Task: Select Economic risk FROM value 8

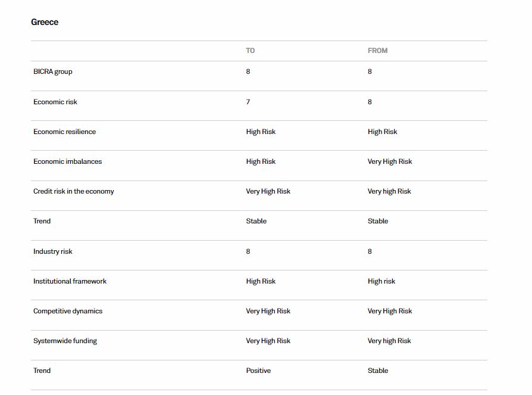Action: pos(370,102)
